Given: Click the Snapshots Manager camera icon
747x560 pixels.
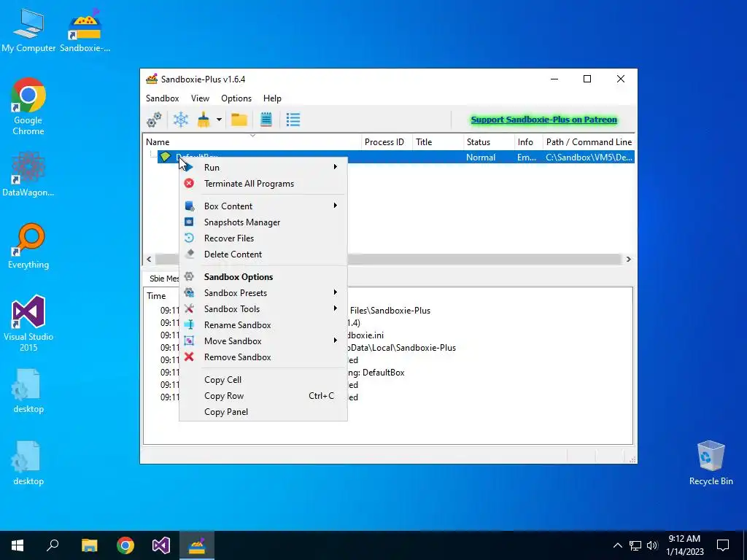Looking at the screenshot, I should 189,222.
